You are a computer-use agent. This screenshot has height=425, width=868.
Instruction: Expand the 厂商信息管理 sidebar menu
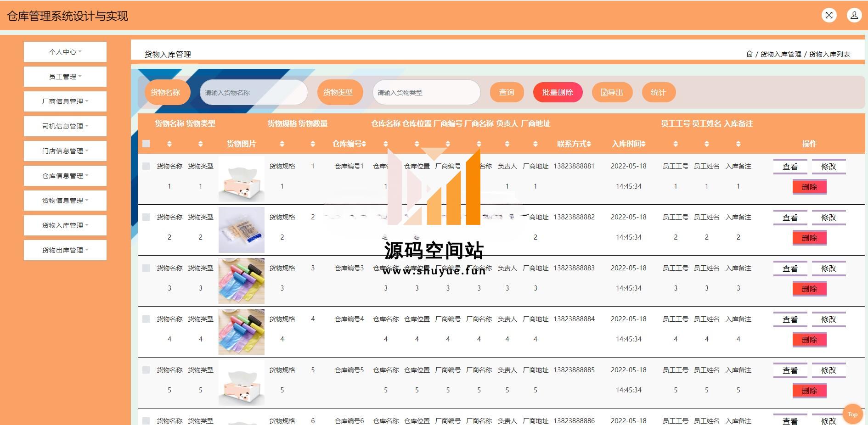click(x=65, y=101)
